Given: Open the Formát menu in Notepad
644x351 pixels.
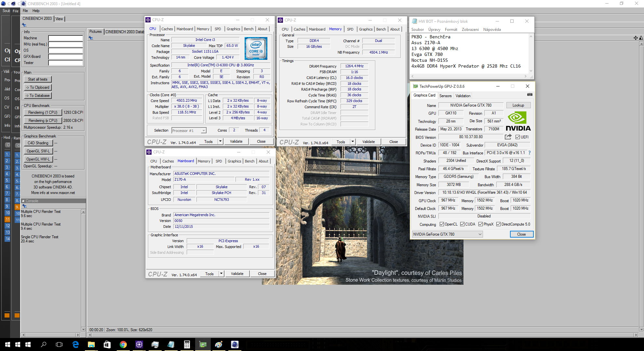Looking at the screenshot, I should coord(451,30).
